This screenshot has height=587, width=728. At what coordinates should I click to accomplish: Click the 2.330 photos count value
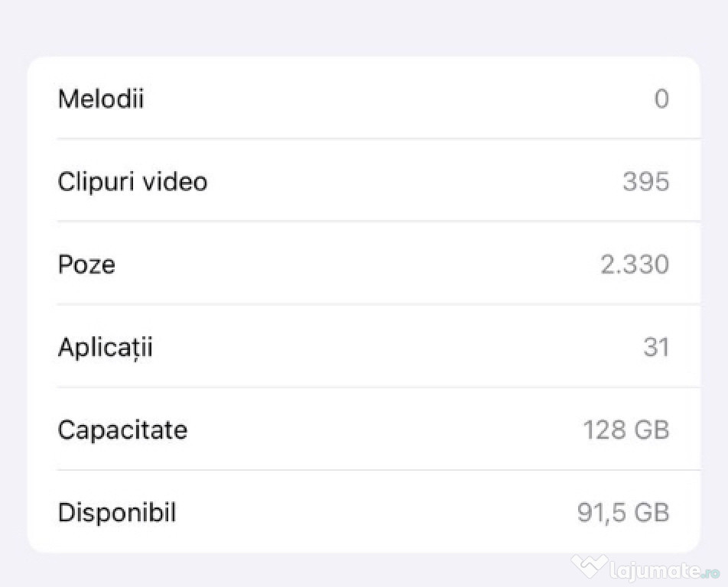pyautogui.click(x=635, y=264)
